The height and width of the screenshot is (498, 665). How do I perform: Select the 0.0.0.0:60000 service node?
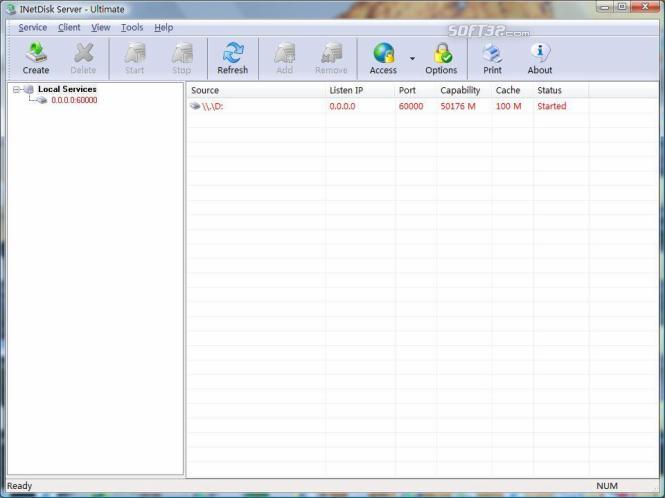[x=74, y=100]
